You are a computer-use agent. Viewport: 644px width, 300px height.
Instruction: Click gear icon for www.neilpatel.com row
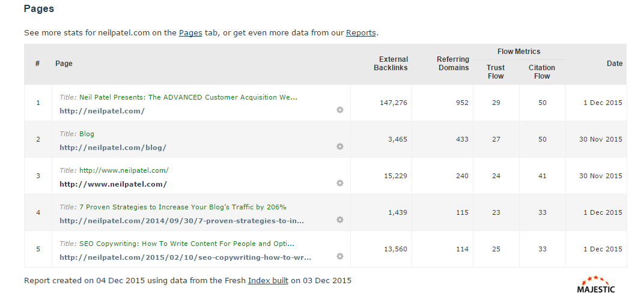click(339, 183)
